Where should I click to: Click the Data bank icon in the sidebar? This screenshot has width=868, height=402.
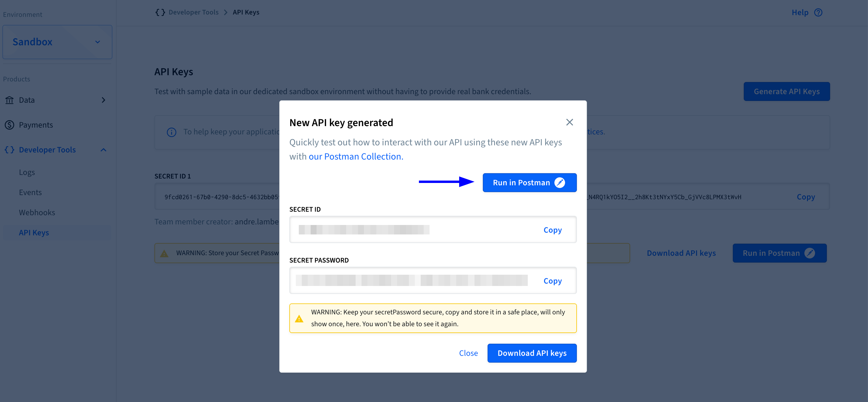pos(9,100)
